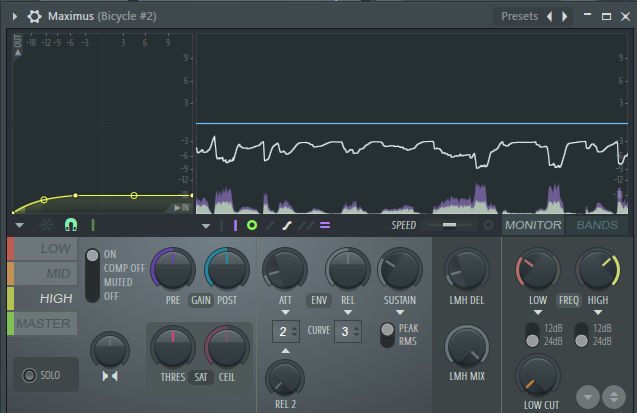Click the round down-arrow button
The height and width of the screenshot is (413, 637).
pyautogui.click(x=587, y=397)
